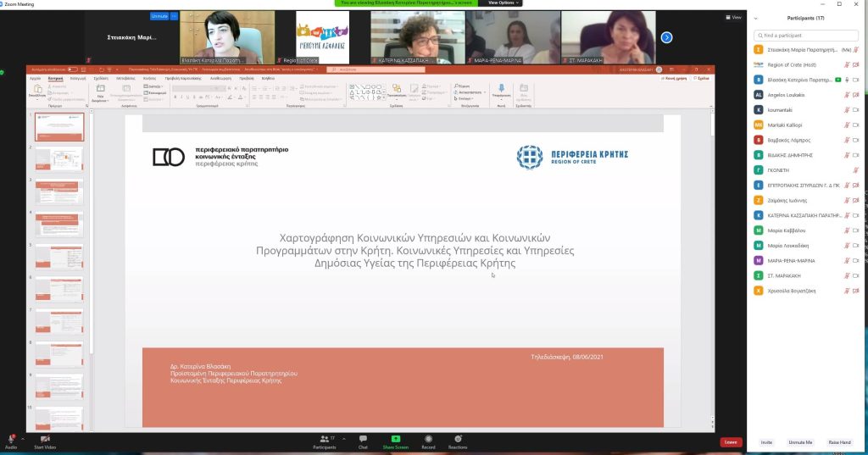
Task: Select the Σχεδίαση tab in shared PowerPoint
Action: click(101, 79)
